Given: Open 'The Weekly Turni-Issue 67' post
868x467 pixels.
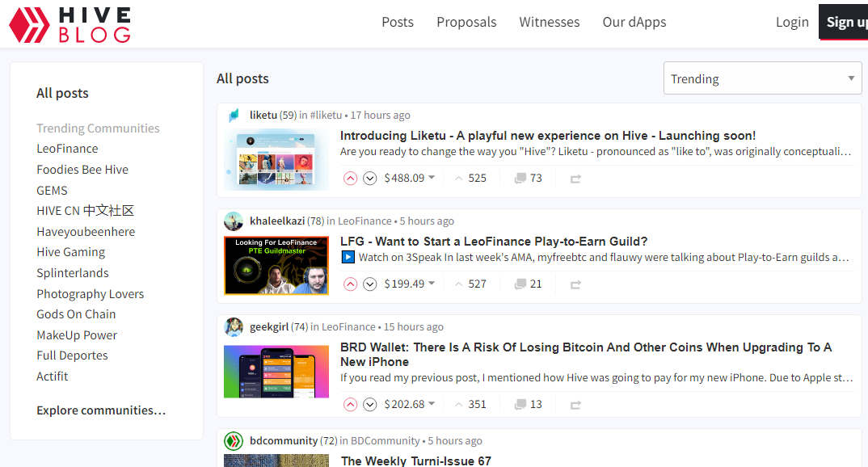Looking at the screenshot, I should pos(416,461).
